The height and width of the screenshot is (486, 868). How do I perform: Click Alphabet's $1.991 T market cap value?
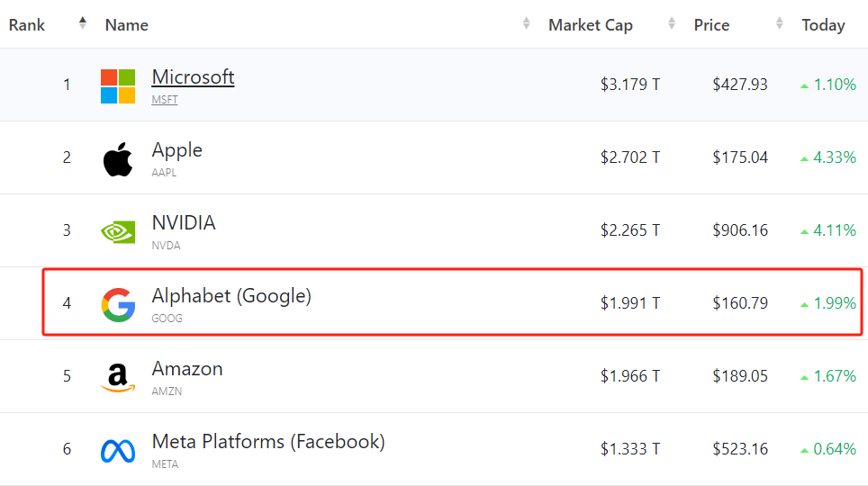(x=630, y=303)
